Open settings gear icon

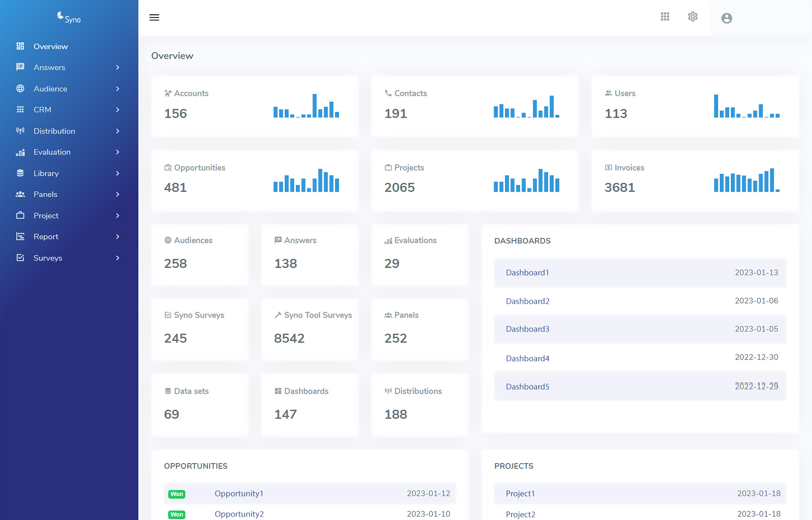692,17
